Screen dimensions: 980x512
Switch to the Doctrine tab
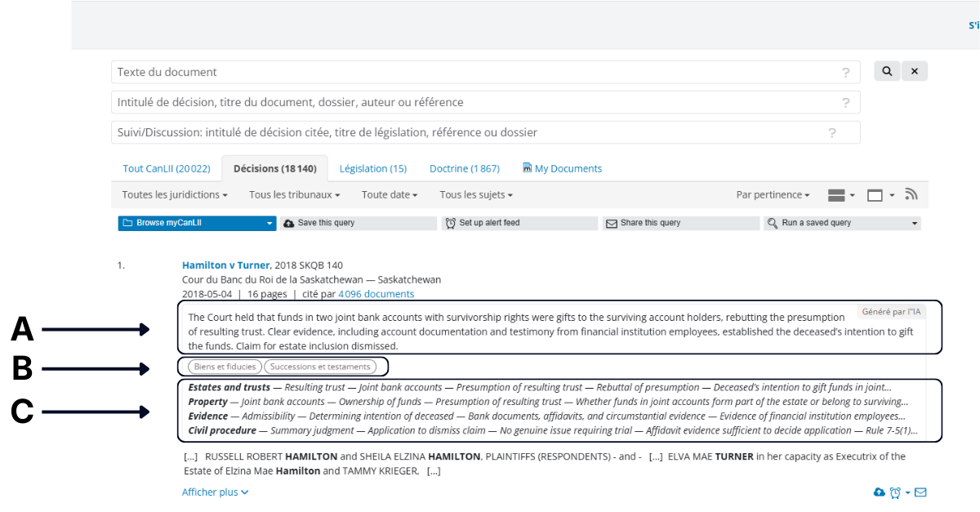[x=464, y=169]
